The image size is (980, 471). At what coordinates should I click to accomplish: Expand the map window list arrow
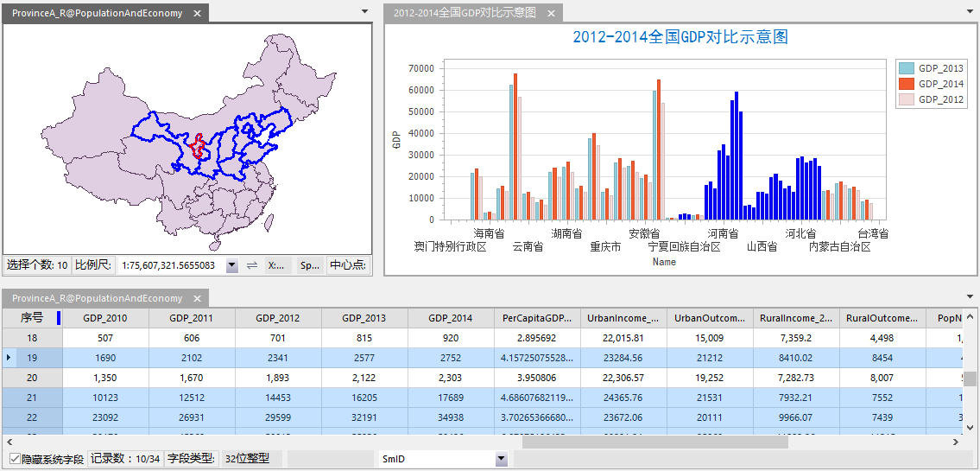coord(366,12)
